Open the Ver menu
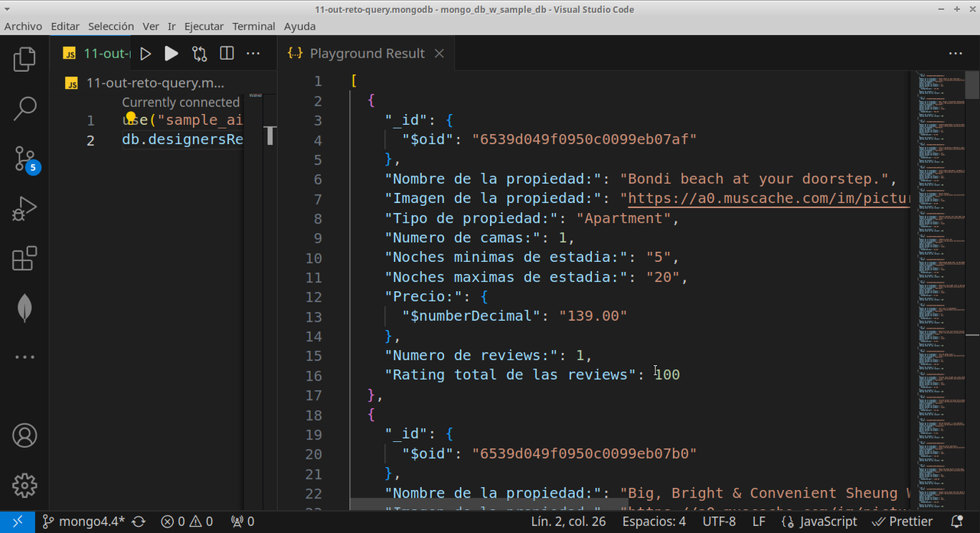Screen dimensions: 980x533 pos(151,26)
